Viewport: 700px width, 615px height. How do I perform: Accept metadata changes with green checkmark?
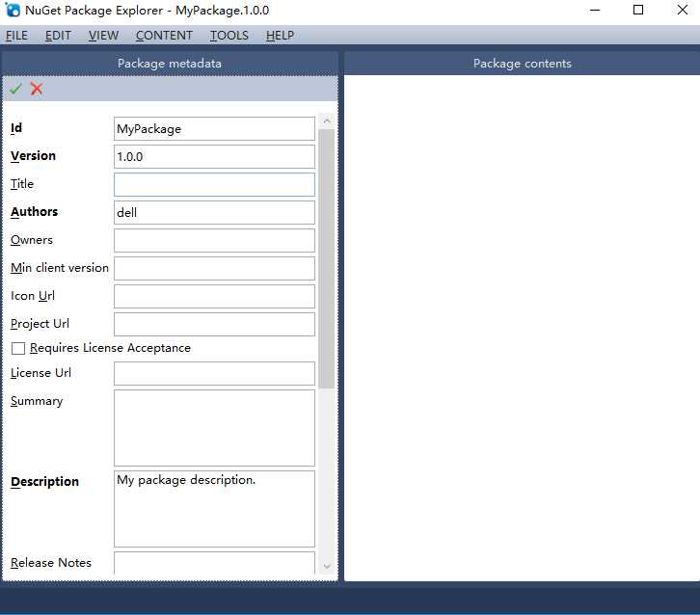(x=15, y=89)
